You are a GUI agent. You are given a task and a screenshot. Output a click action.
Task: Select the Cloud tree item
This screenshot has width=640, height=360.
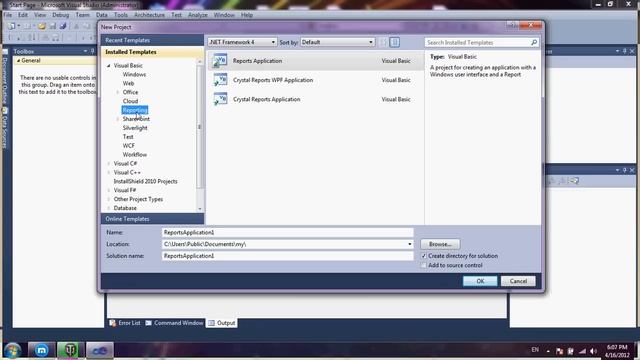(x=130, y=101)
